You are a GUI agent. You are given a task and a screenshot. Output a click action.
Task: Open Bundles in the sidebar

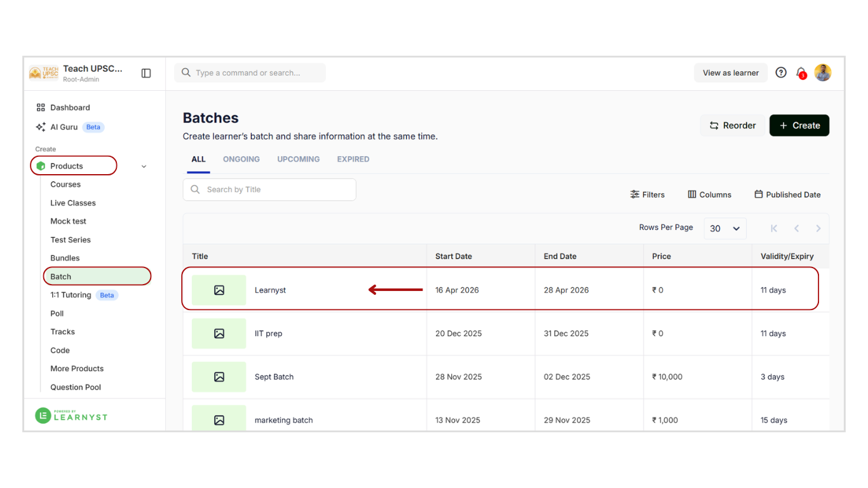[x=65, y=259]
